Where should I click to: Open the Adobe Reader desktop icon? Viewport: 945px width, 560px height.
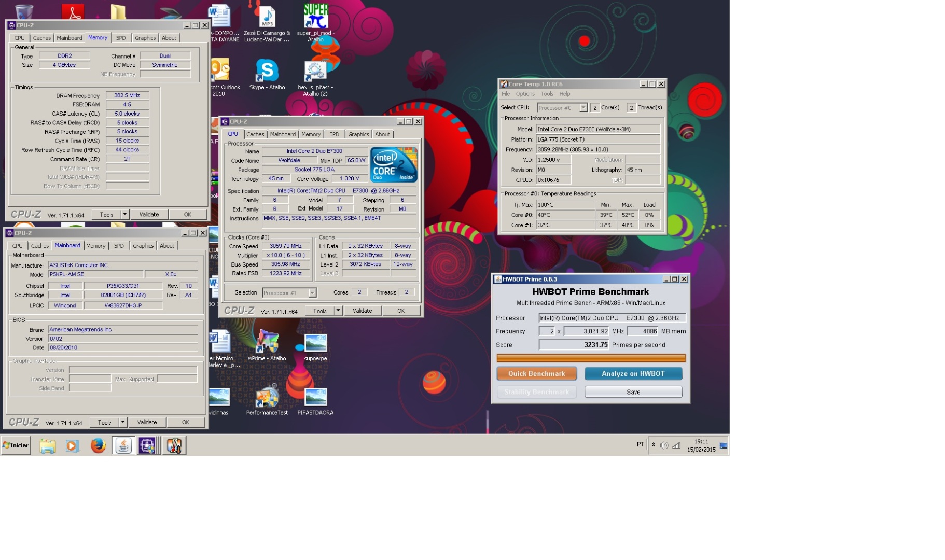coord(73,11)
